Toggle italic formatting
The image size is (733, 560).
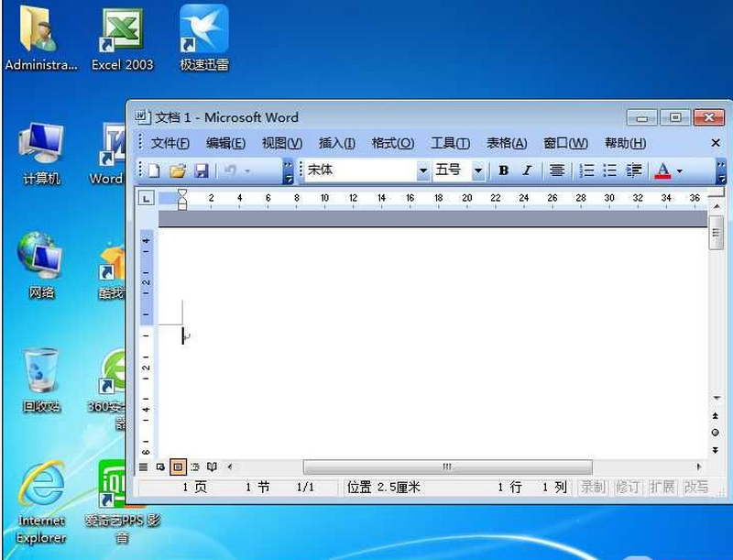click(528, 170)
